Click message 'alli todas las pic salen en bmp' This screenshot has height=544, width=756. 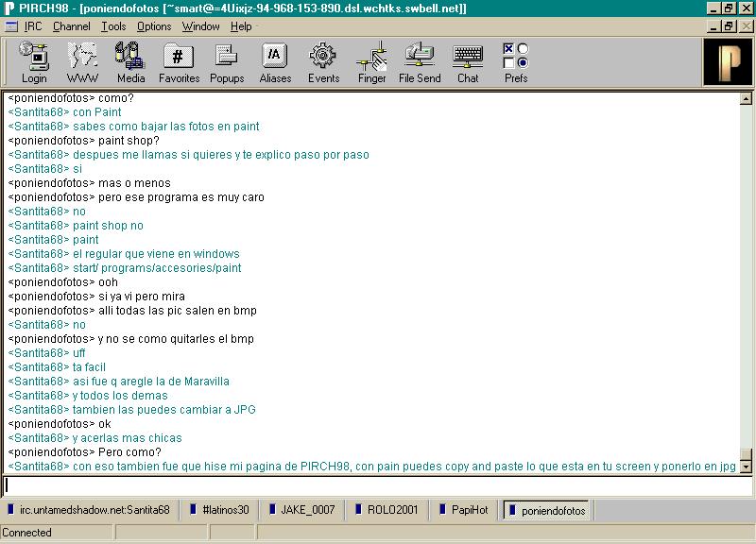coord(178,311)
